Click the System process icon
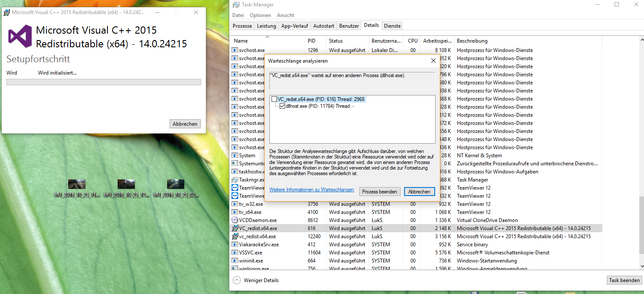Viewport: 644px width, 294px height. [235, 156]
